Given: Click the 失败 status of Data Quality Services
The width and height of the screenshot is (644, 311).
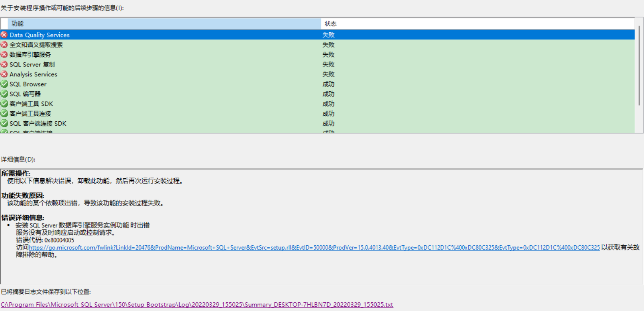Looking at the screenshot, I should pos(328,35).
